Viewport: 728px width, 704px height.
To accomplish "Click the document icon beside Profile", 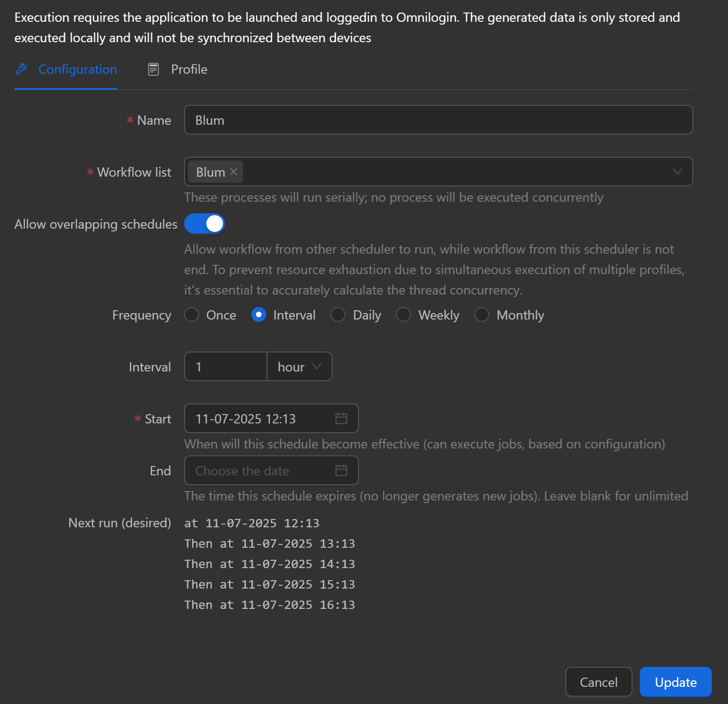I will click(153, 69).
